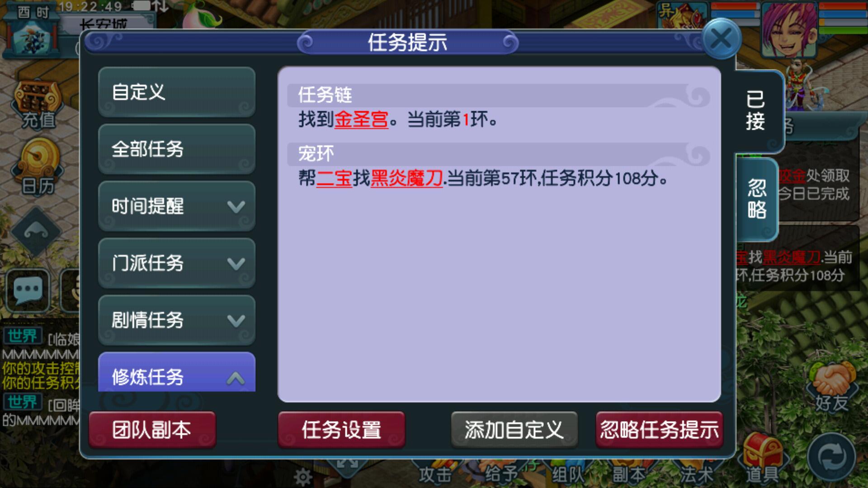Expand the 剧情任务 category
The height and width of the screenshot is (488, 868).
(x=177, y=320)
